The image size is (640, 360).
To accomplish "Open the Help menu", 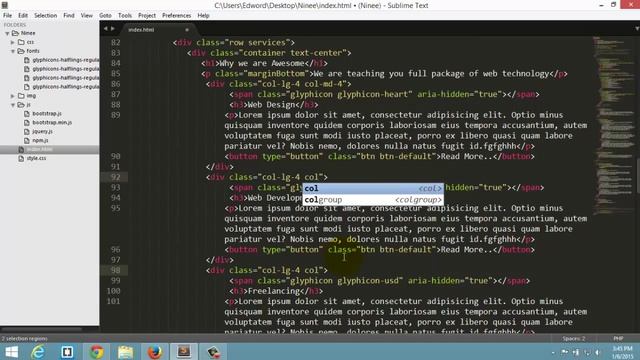I will [203, 16].
